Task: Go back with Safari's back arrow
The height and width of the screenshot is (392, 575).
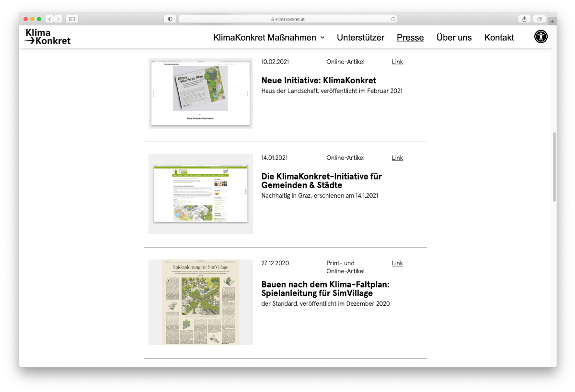Action: tap(49, 19)
